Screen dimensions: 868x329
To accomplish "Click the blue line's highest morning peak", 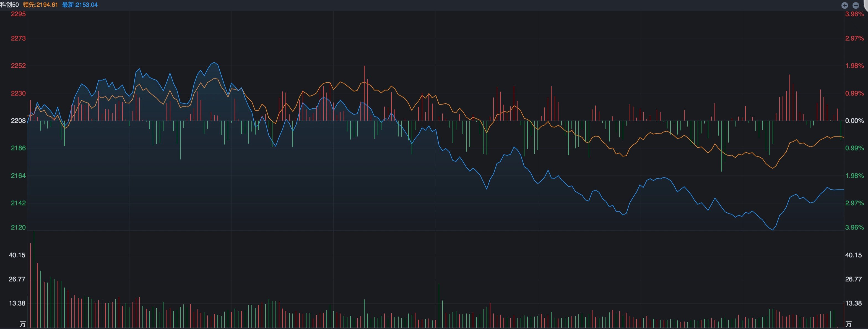I will 214,63.
